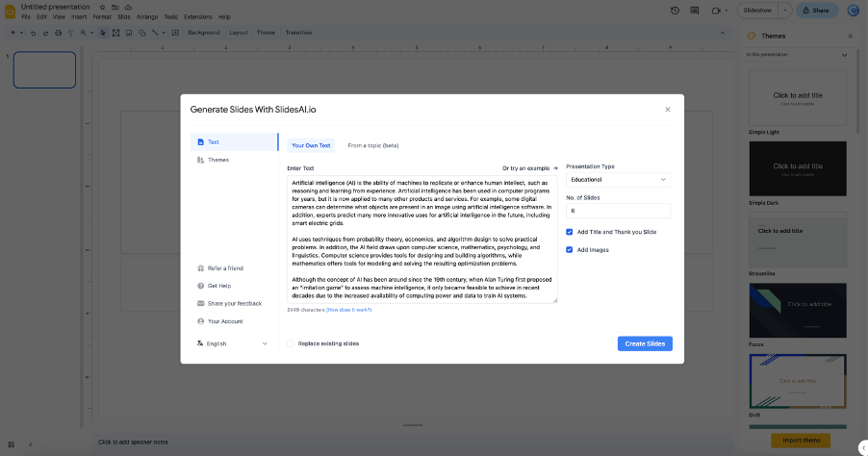Open the Insert menu
This screenshot has width=868, height=456.
tap(79, 17)
